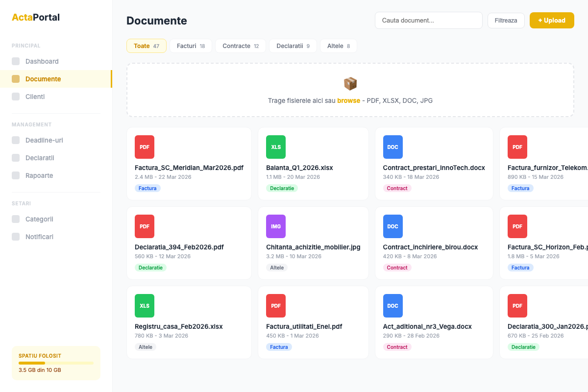Toggle the Declaratie badge under Declaratia_394_Feb2026.pdf
The image size is (588, 392).
pos(150,267)
